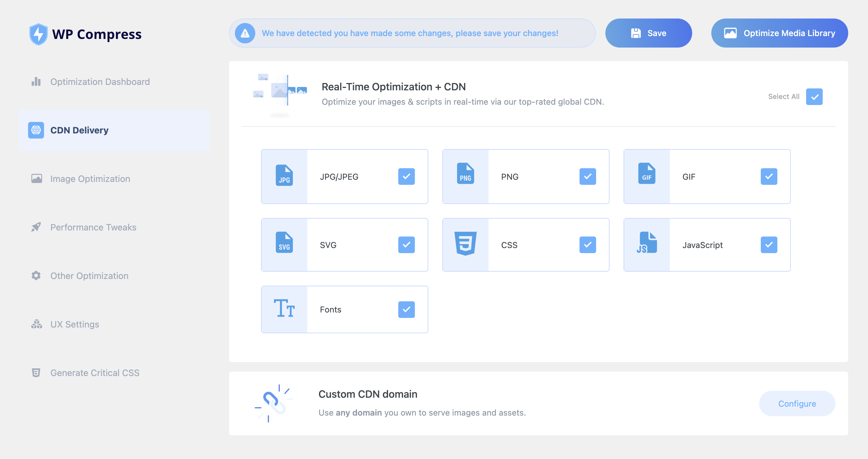Open Optimization Dashboard menu item
The image size is (868, 459).
[x=114, y=82]
